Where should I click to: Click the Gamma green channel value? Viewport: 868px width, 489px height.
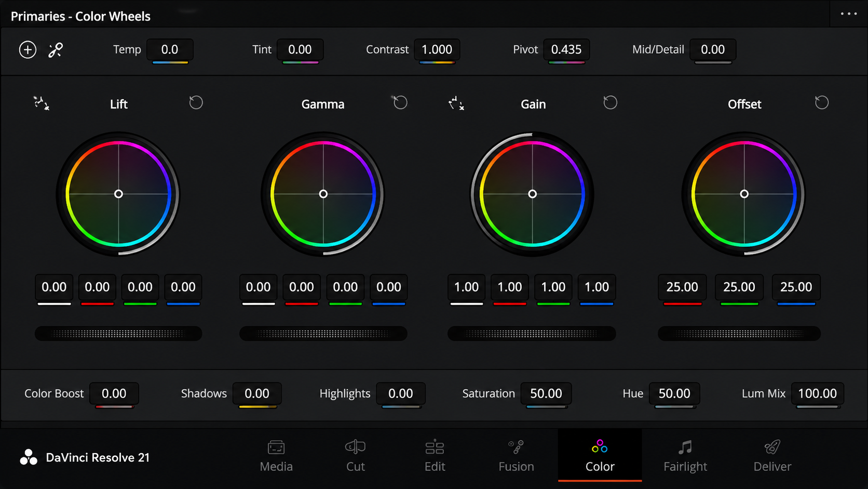tap(345, 287)
